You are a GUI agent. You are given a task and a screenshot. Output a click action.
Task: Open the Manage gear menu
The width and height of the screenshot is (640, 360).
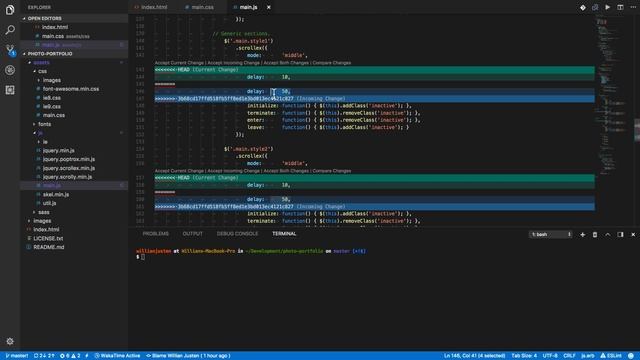(x=10, y=341)
